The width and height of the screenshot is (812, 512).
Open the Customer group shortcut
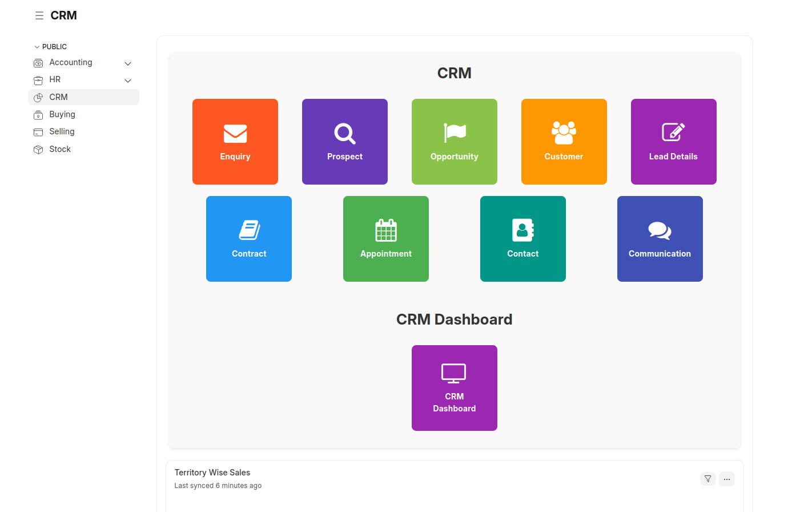(x=564, y=141)
